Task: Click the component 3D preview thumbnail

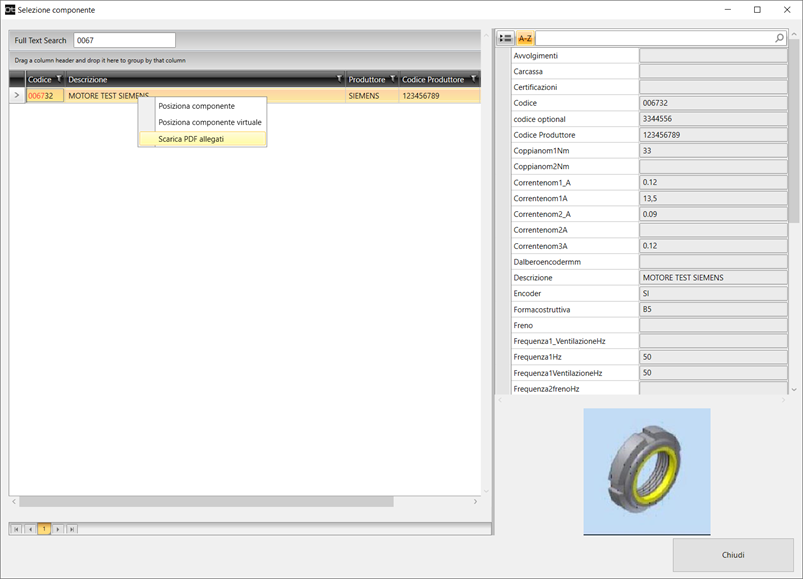Action: [x=647, y=471]
